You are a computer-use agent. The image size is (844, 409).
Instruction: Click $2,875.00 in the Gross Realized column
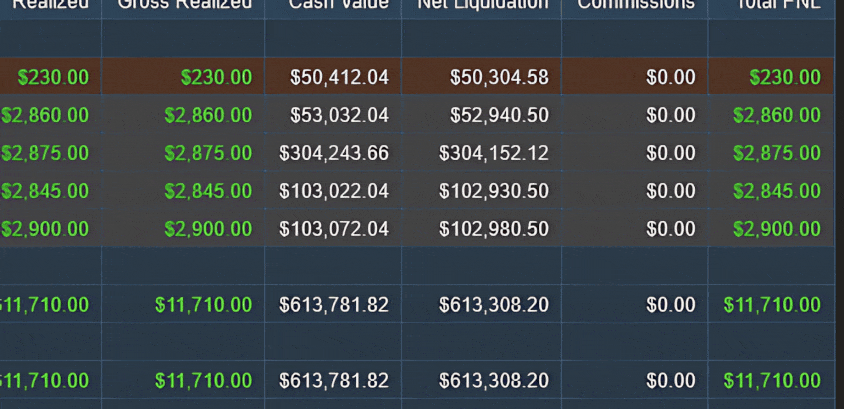pos(208,153)
